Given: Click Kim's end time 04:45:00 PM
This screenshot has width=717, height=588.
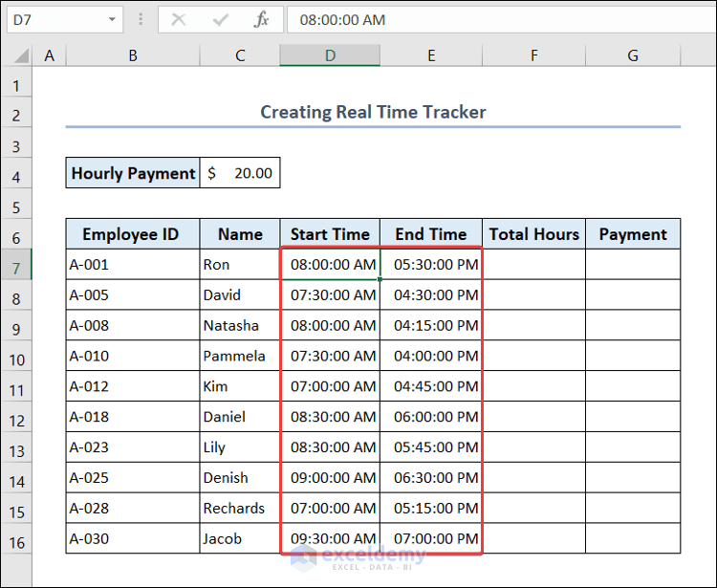Looking at the screenshot, I should pos(431,386).
